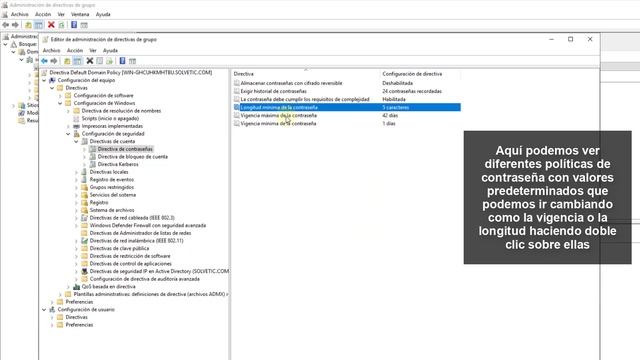The image size is (640, 360).
Task: Click the icon of Vigencia mínima de la contraseña
Action: tap(237, 123)
